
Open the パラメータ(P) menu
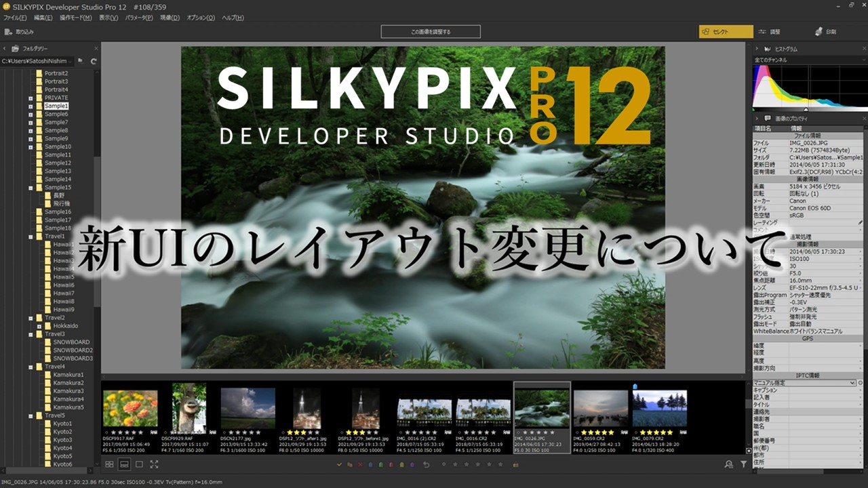pyautogui.click(x=139, y=18)
